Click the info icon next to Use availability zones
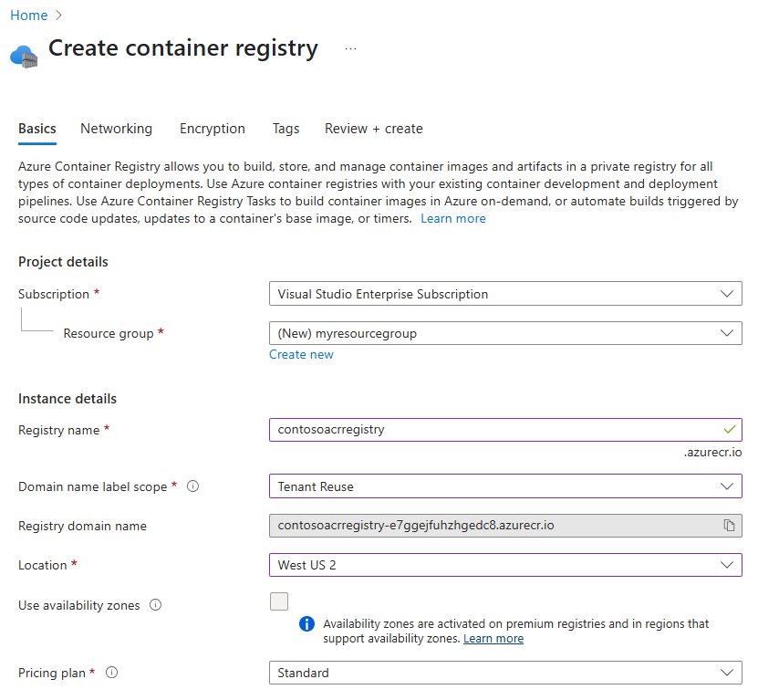The width and height of the screenshot is (758, 700). tap(157, 605)
